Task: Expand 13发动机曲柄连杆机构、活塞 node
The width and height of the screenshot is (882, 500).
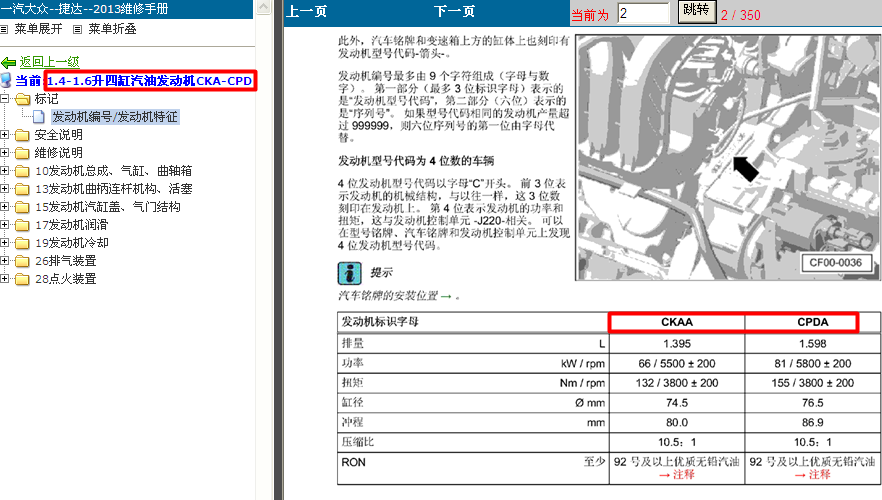Action: tap(4, 188)
